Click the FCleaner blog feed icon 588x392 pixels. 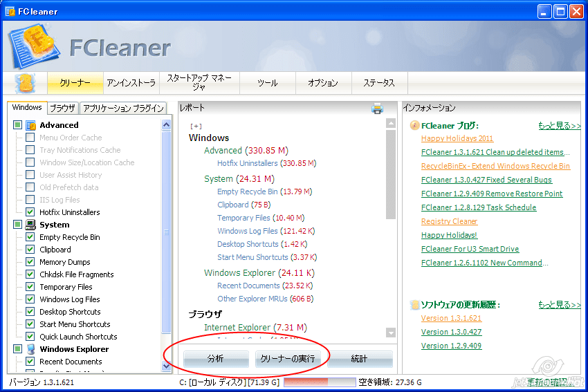tap(414, 126)
